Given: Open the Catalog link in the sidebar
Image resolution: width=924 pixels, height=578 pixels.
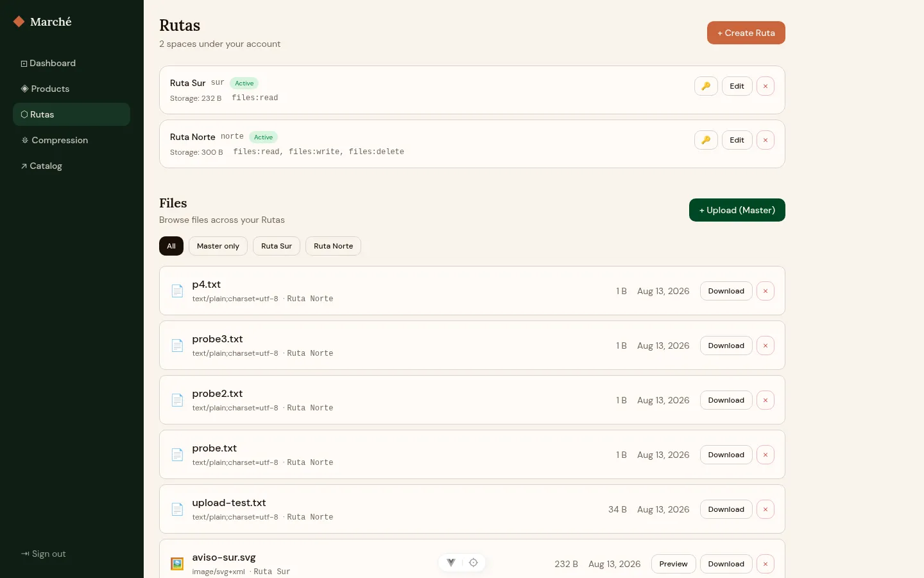Looking at the screenshot, I should [x=71, y=166].
